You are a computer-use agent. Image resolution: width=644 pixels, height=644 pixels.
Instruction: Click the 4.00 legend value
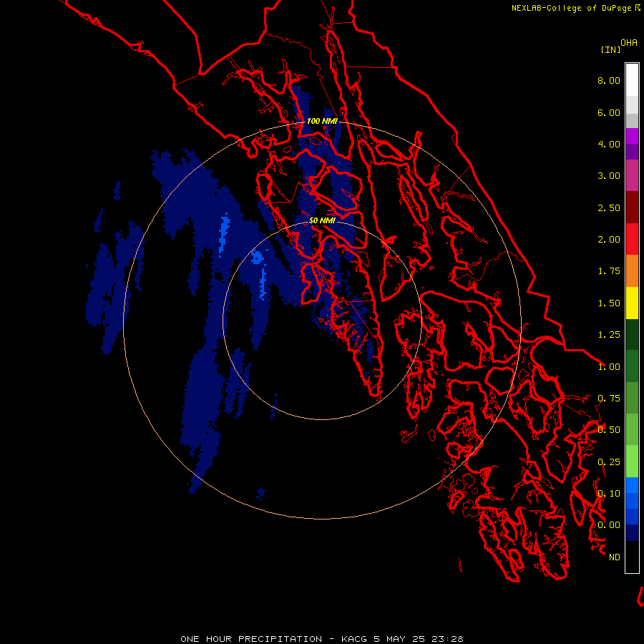609,144
